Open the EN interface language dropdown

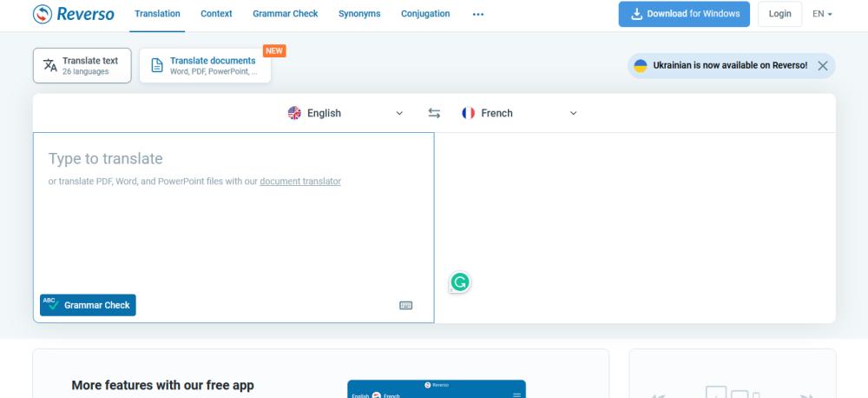(822, 14)
